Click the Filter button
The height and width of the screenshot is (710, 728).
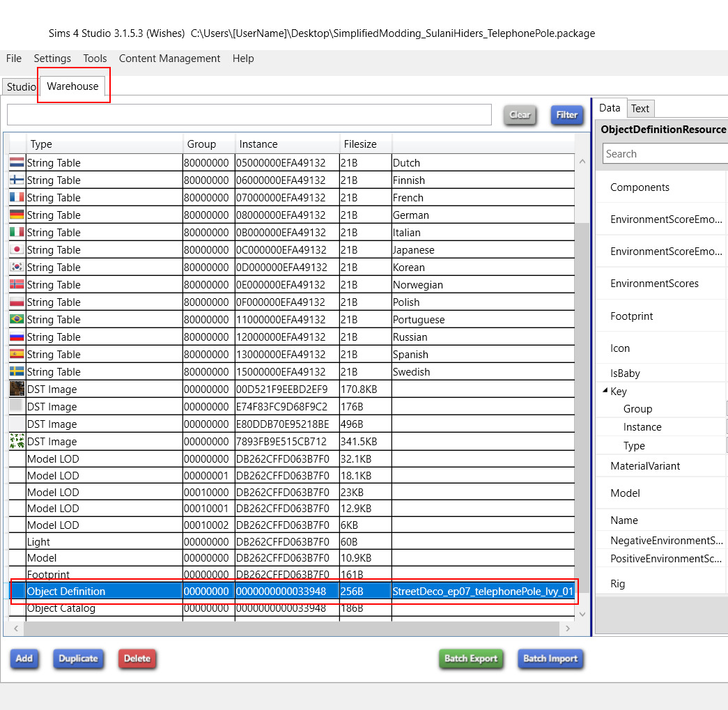click(x=567, y=115)
